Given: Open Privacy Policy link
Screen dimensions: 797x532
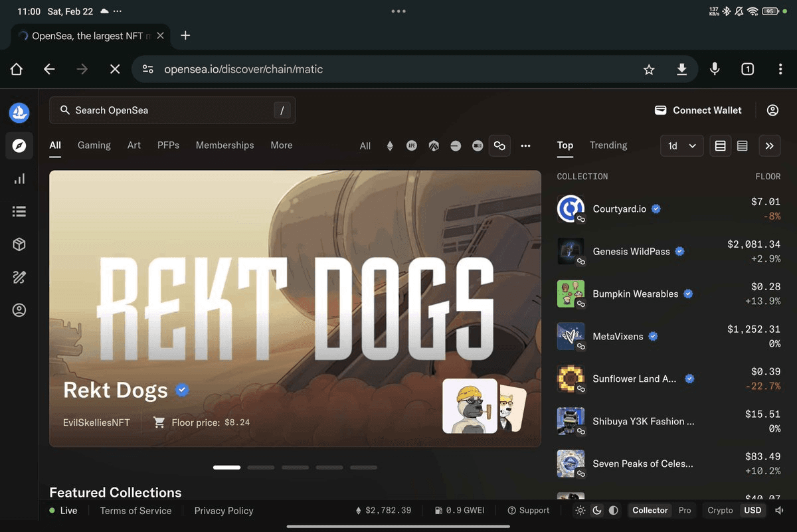Looking at the screenshot, I should [224, 511].
